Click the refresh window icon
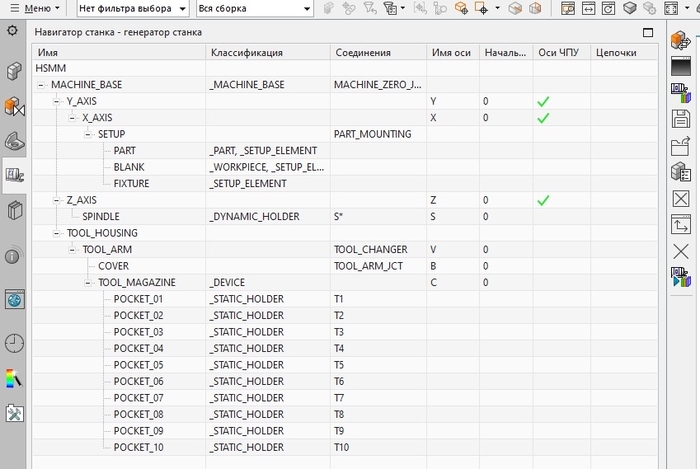Viewport: 700px width, 469px height. pyautogui.click(x=608, y=8)
